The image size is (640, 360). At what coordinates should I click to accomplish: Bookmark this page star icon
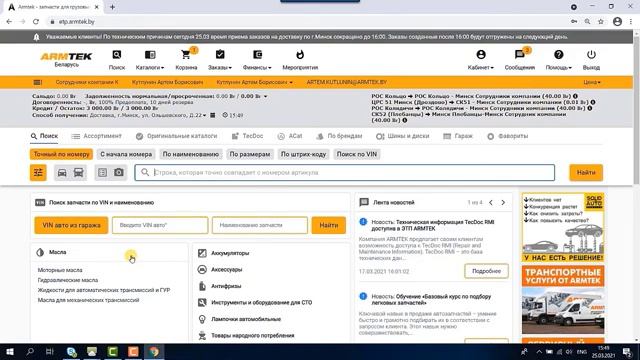click(x=600, y=22)
